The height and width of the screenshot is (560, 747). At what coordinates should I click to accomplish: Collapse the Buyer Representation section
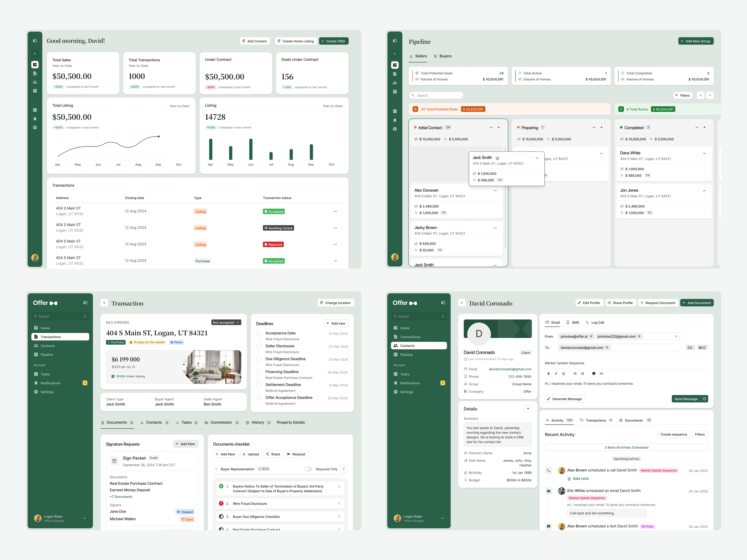216,469
